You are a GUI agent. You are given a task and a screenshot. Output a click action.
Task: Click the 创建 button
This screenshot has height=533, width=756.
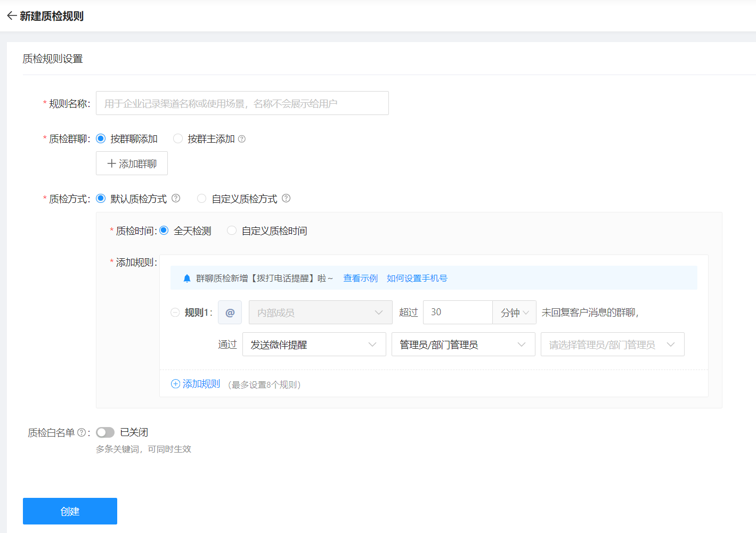click(x=70, y=511)
